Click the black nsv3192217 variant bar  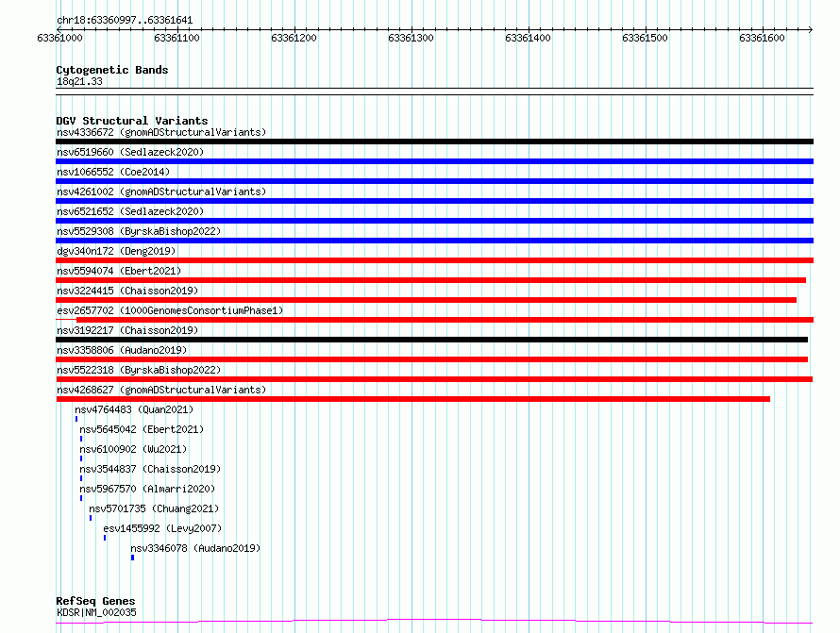pyautogui.click(x=431, y=340)
